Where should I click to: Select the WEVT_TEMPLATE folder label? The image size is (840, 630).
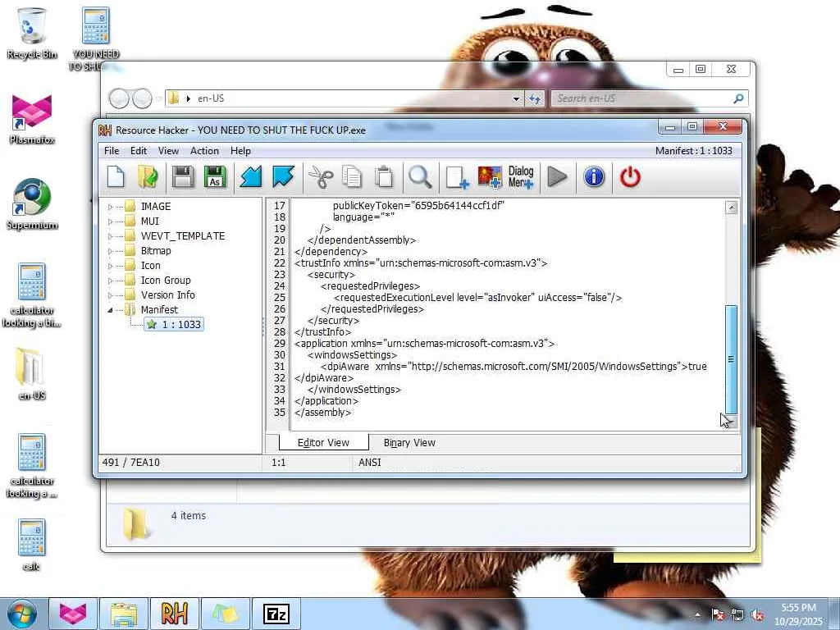[x=183, y=235]
